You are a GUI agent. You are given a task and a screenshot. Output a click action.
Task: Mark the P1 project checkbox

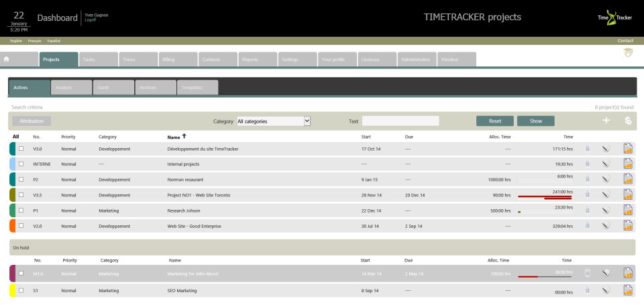point(21,210)
